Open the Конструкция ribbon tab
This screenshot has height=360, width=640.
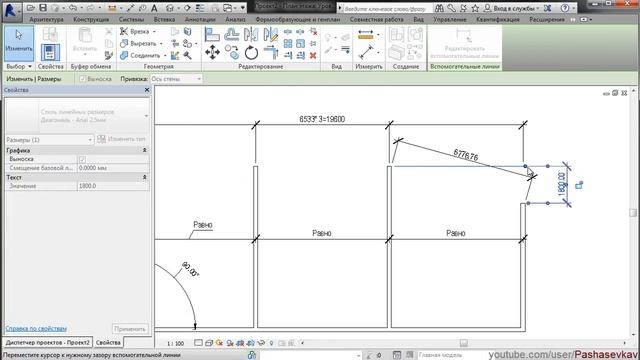tap(91, 19)
